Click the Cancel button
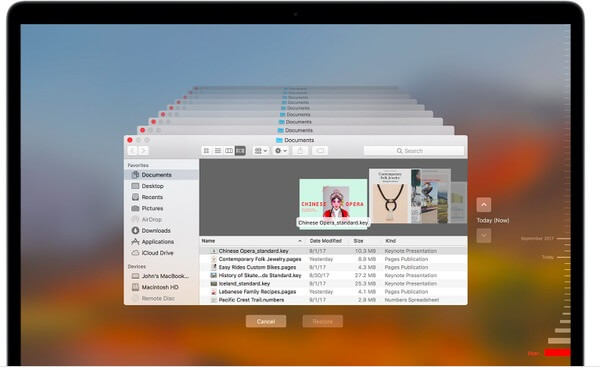Viewport: 600px width, 370px height. pyautogui.click(x=266, y=321)
